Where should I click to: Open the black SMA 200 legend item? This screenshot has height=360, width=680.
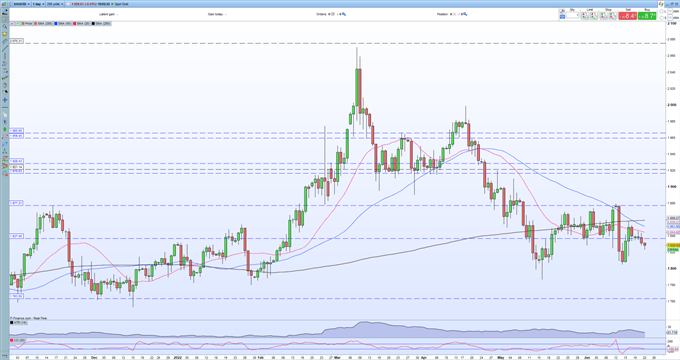click(x=101, y=23)
